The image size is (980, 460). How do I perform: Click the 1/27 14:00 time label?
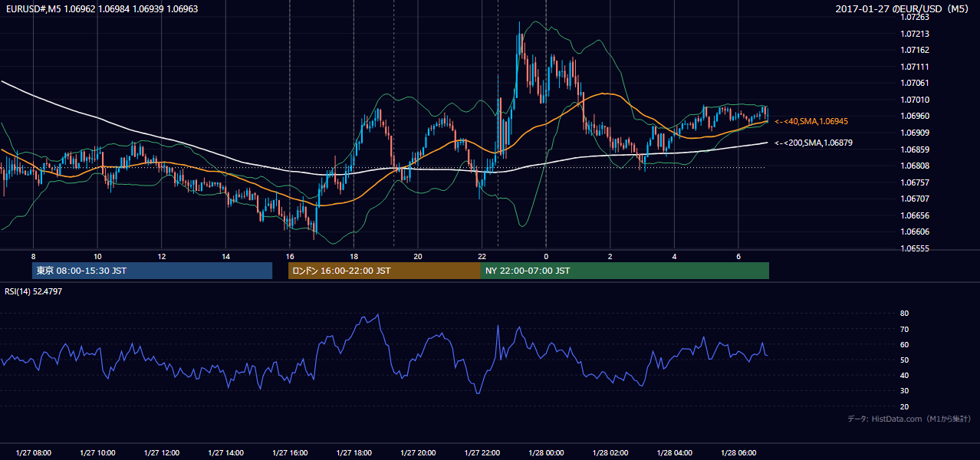pyautogui.click(x=225, y=453)
